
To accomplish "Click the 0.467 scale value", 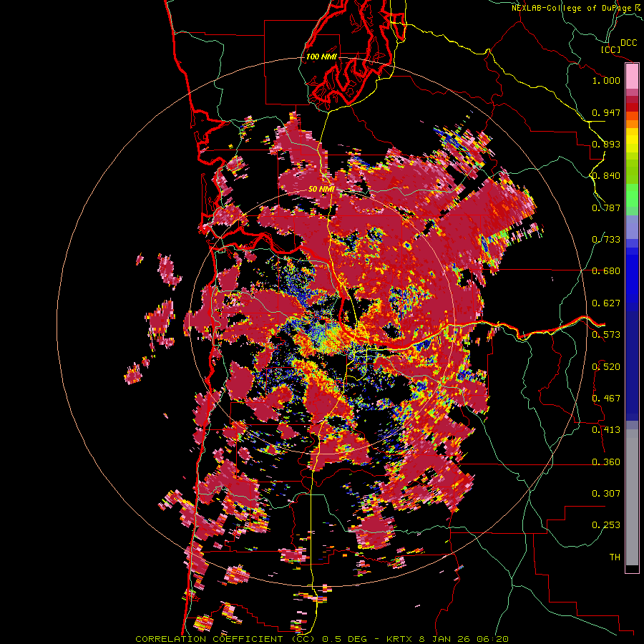I will pyautogui.click(x=606, y=399).
